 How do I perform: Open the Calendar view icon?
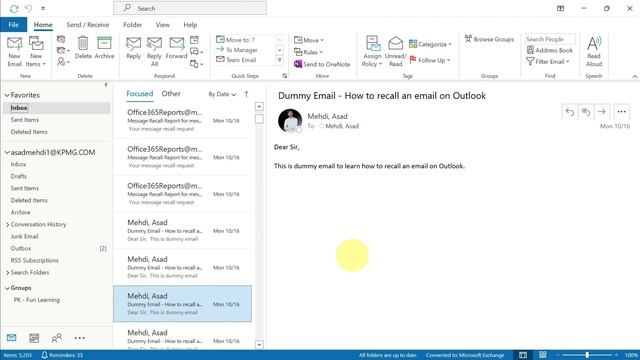[34, 338]
